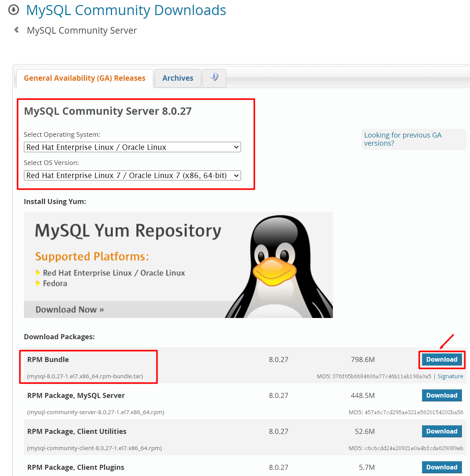Open the MySQL Community Downloads heading link
This screenshot has height=476, width=470.
pos(126,10)
